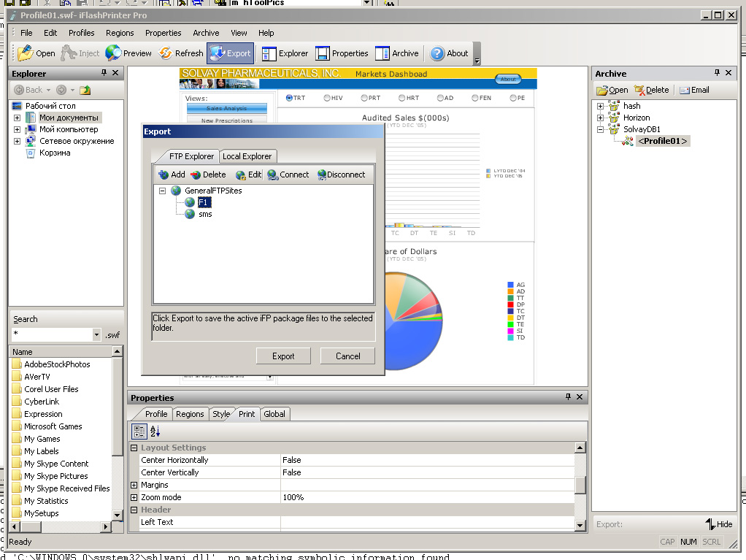Switch to Local Explorer tab
The width and height of the screenshot is (746, 560).
[x=247, y=156]
